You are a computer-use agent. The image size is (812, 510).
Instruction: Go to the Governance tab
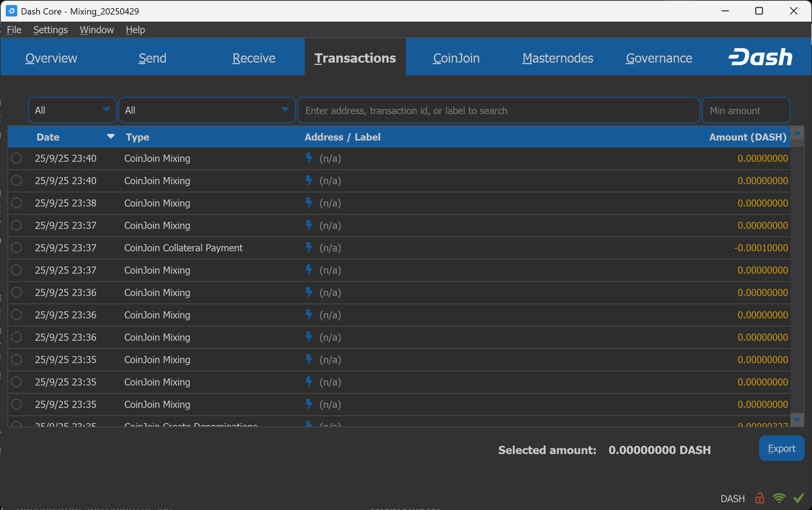click(x=659, y=58)
